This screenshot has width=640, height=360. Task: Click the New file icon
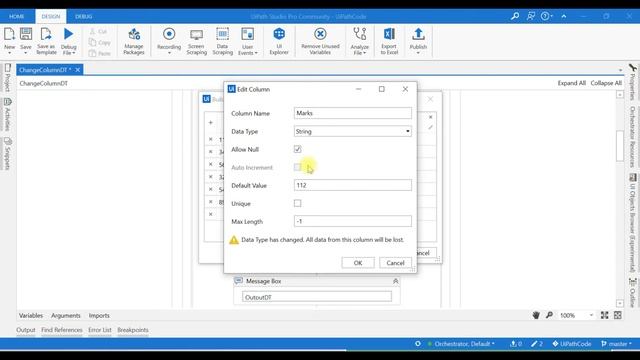(9, 34)
